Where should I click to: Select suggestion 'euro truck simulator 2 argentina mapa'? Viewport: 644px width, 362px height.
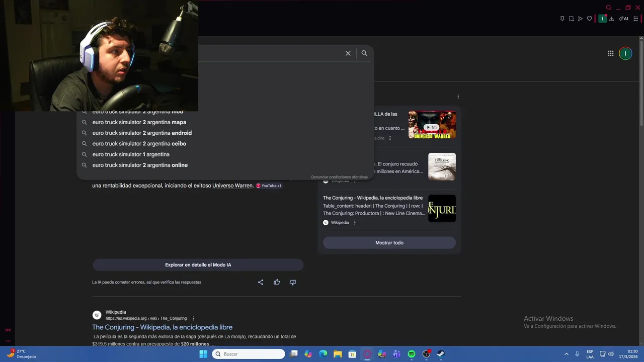[139, 122]
